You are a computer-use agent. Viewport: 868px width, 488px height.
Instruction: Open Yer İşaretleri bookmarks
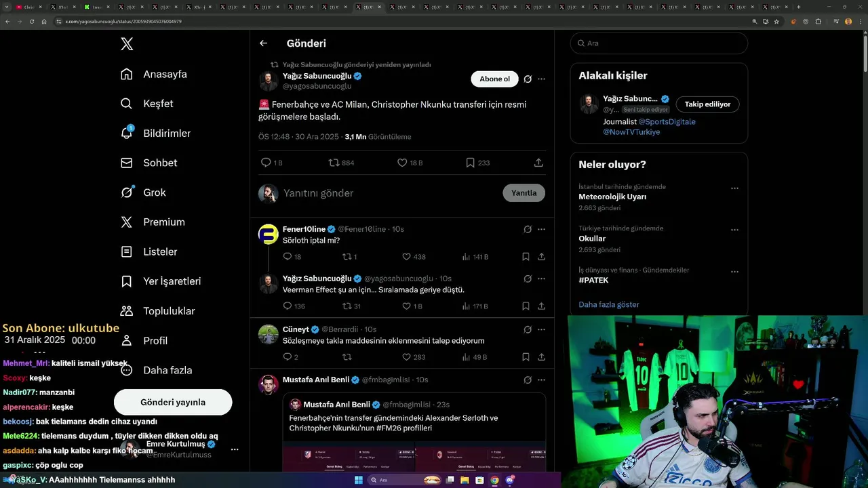coord(161,281)
